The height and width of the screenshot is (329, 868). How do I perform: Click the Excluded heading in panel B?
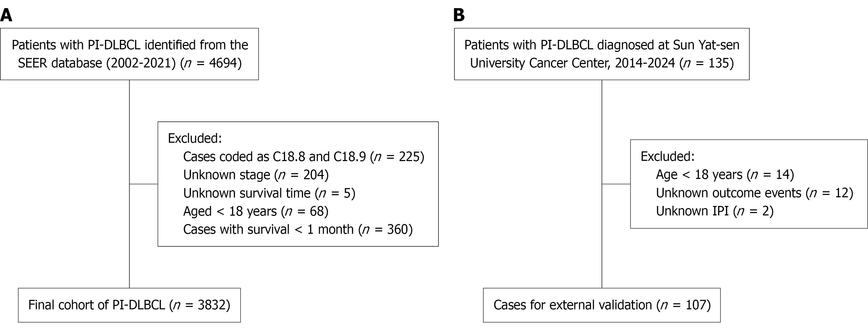(x=667, y=157)
